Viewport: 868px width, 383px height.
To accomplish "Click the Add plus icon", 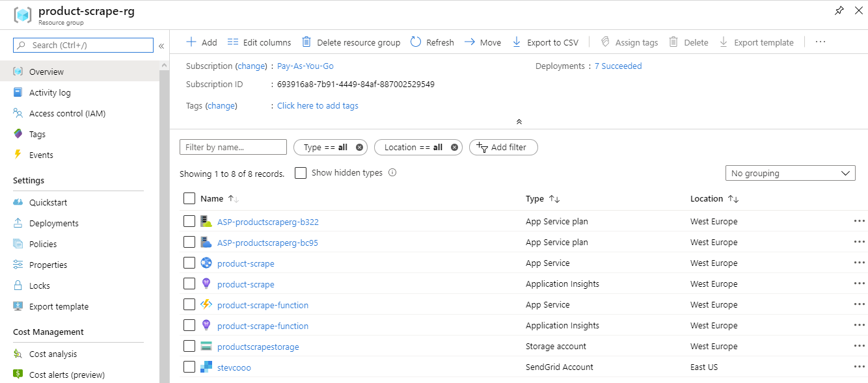I will pyautogui.click(x=191, y=42).
